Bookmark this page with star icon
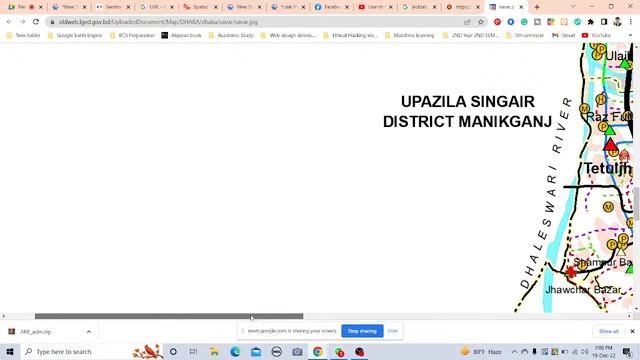The width and height of the screenshot is (640, 360). (x=480, y=22)
